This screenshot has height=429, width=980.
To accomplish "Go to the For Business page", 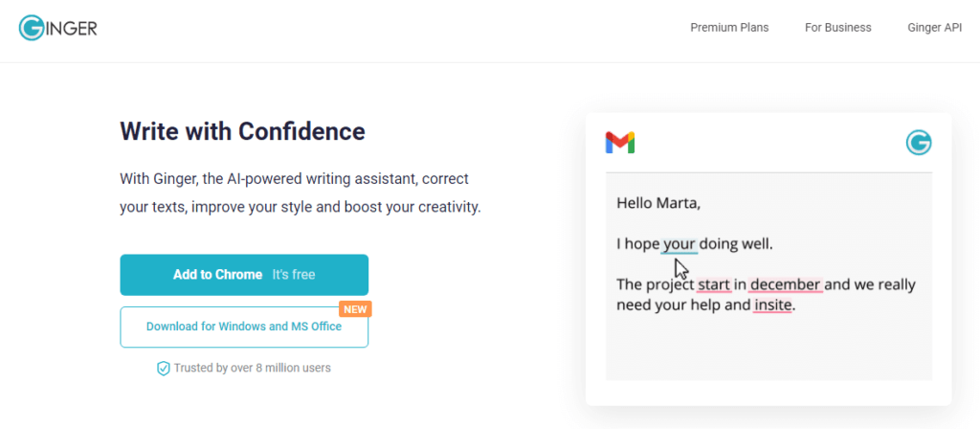I will pos(837,28).
